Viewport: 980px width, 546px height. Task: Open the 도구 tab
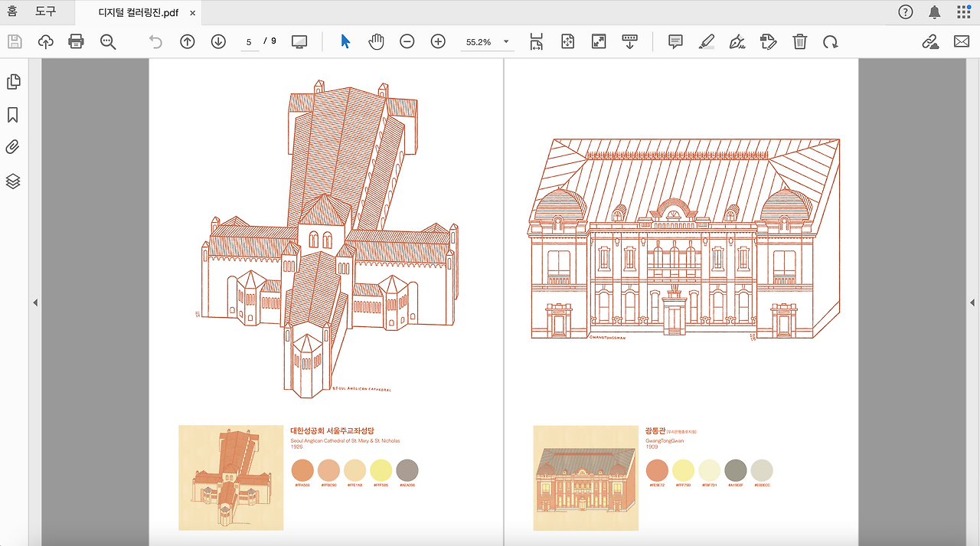(x=46, y=11)
